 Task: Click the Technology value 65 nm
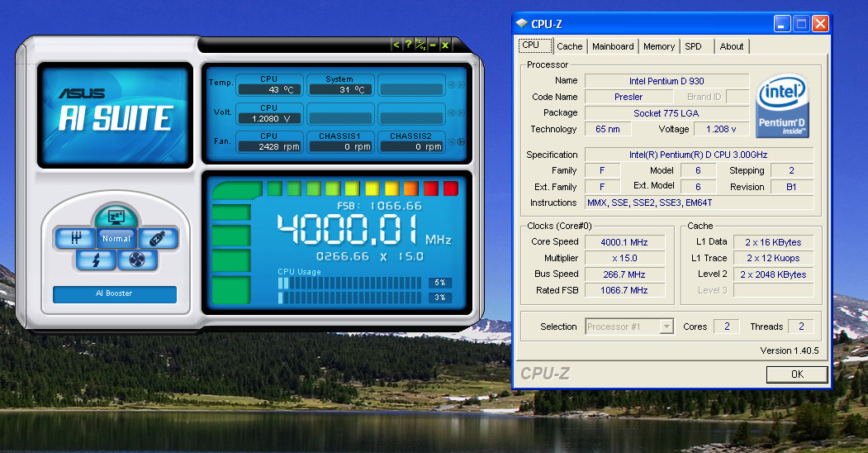point(608,129)
